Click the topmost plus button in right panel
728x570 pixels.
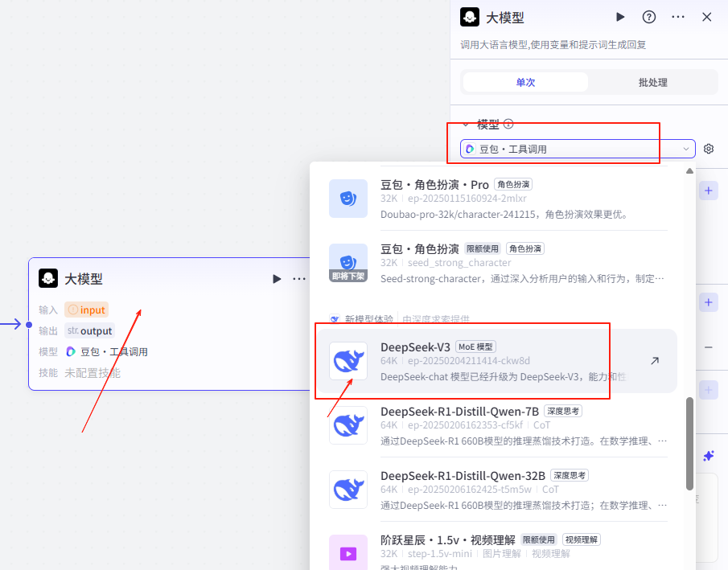click(x=709, y=191)
